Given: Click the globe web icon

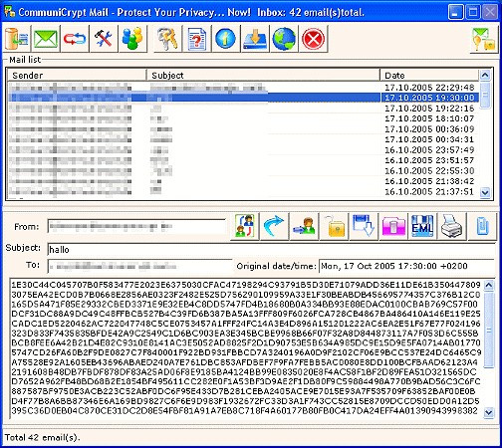Looking at the screenshot, I should click(284, 39).
